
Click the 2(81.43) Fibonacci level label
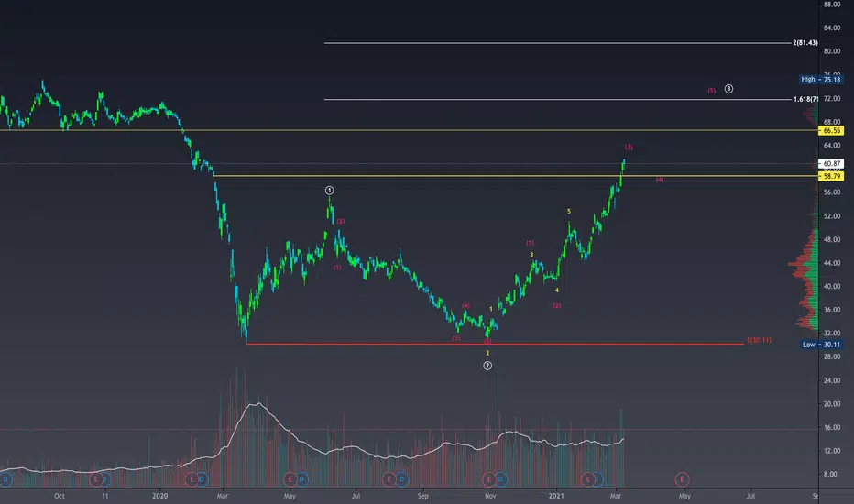coord(805,42)
